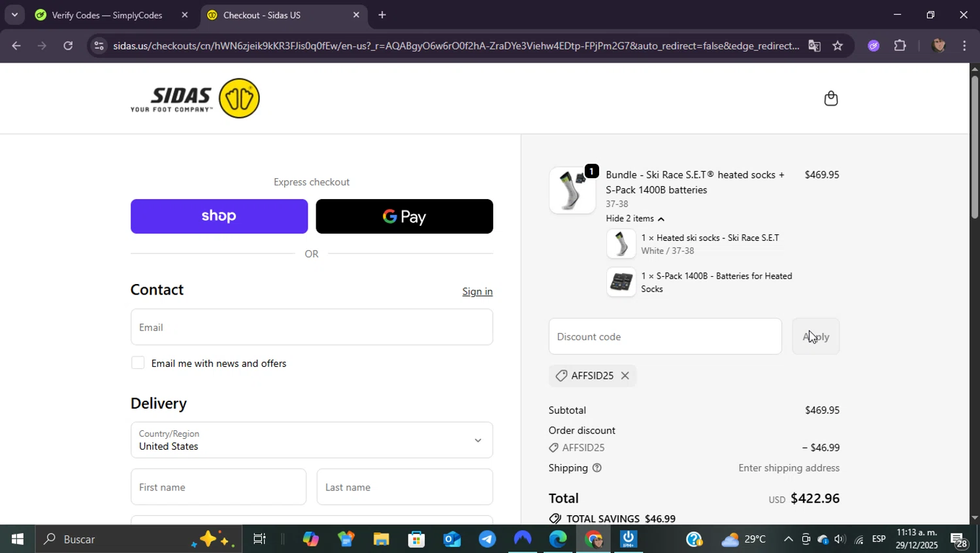Click the Sidas logo

[195, 99]
